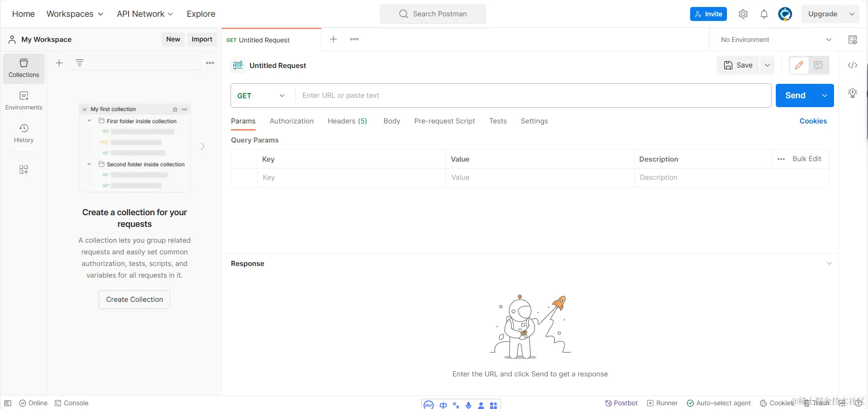Open the Explore page
This screenshot has width=868, height=409.
(201, 14)
